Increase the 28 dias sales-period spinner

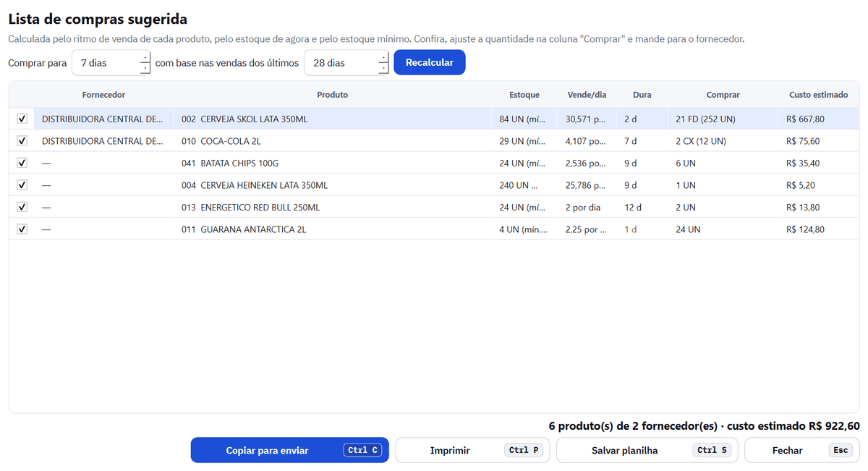(383, 56)
